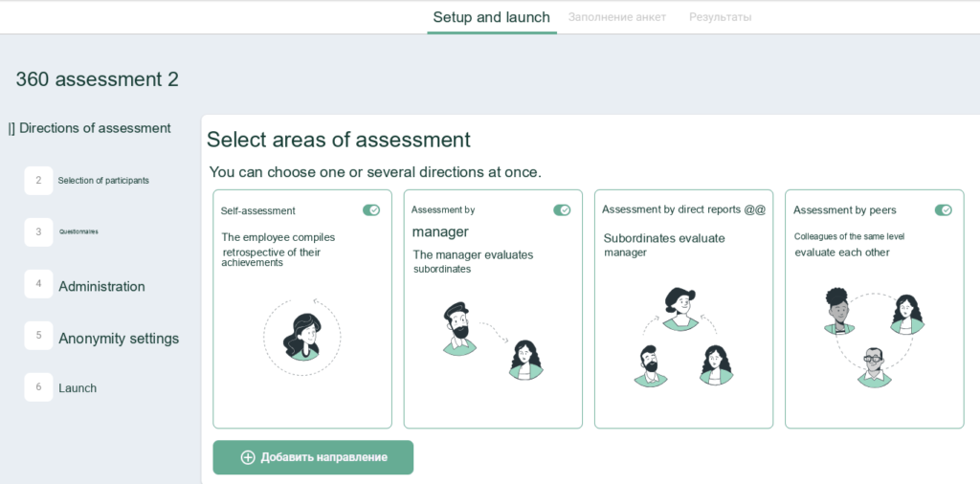Click the Assessment by direct reports title
This screenshot has width=980, height=484.
tap(683, 209)
